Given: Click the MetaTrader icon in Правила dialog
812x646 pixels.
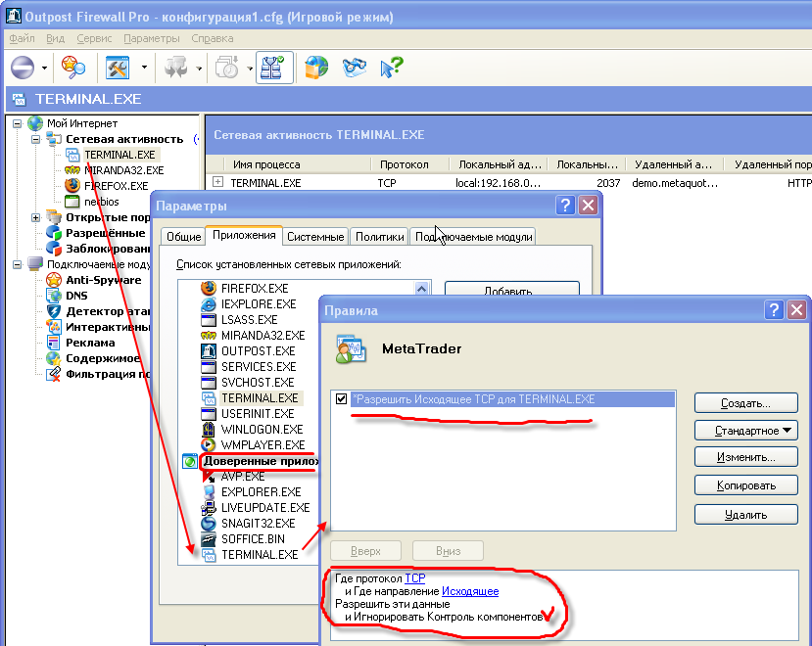Looking at the screenshot, I should pyautogui.click(x=351, y=349).
